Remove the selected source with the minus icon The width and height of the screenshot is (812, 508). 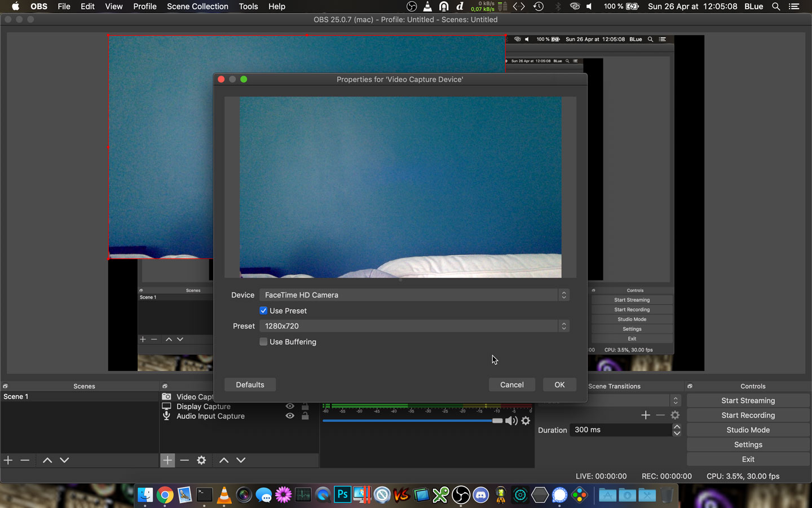184,460
